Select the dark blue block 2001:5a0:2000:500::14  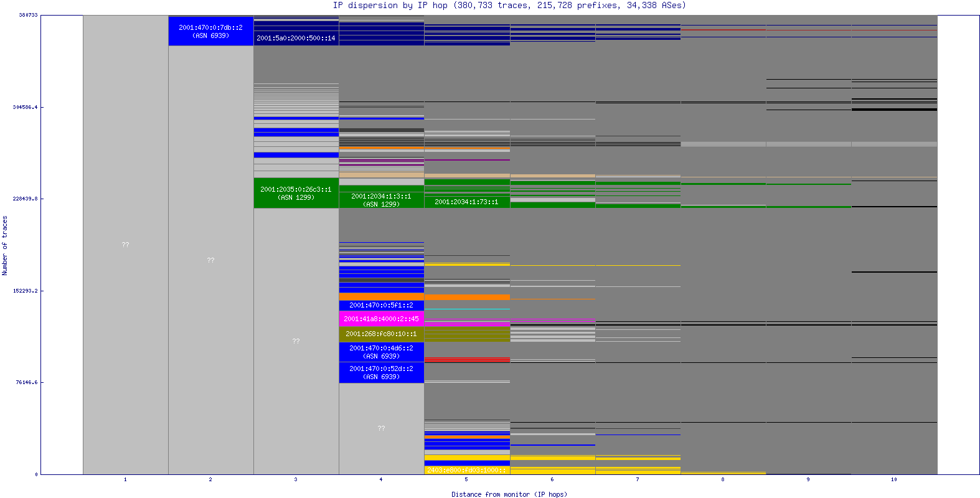296,38
